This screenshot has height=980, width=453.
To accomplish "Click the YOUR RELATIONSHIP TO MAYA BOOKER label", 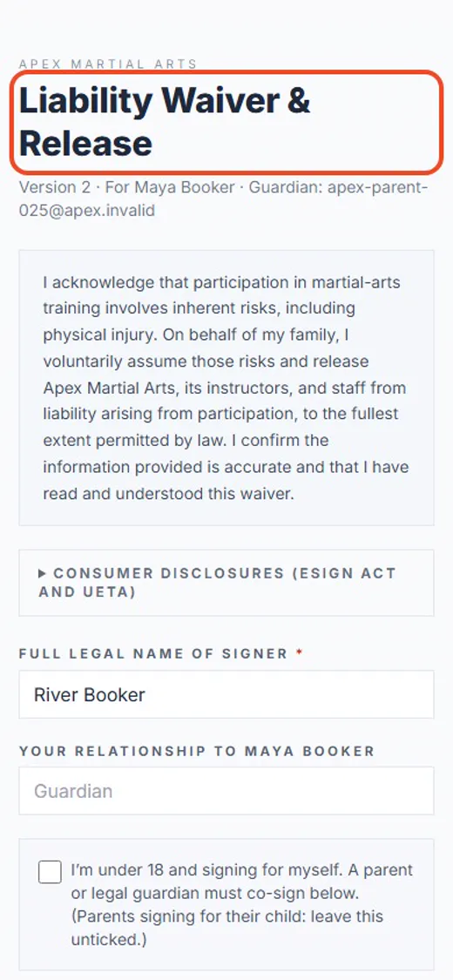I will tap(197, 751).
